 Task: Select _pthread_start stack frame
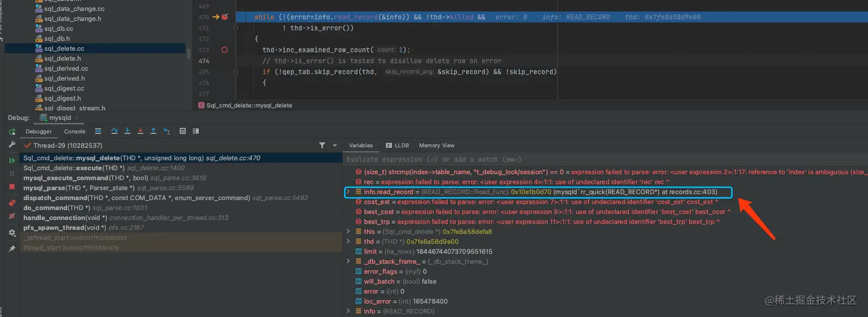coord(180,237)
